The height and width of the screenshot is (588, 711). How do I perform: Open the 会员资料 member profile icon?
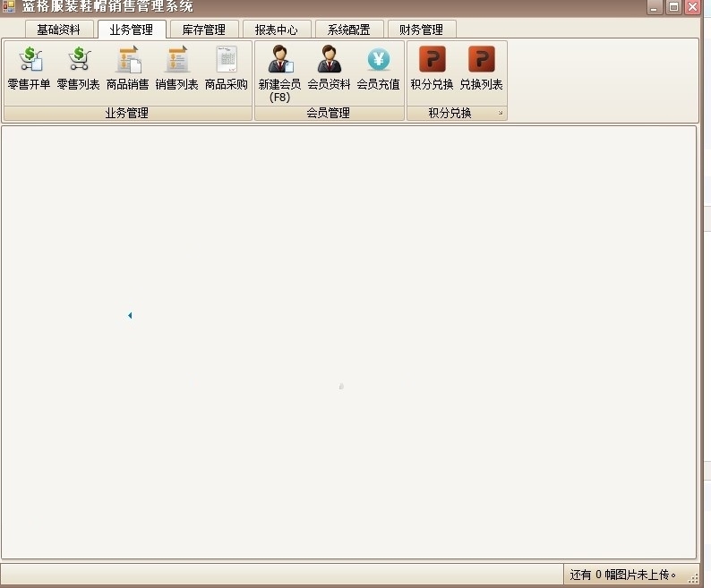pos(329,68)
